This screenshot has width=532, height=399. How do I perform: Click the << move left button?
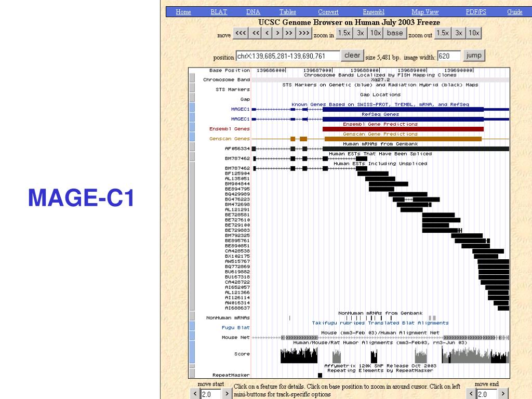pyautogui.click(x=256, y=33)
